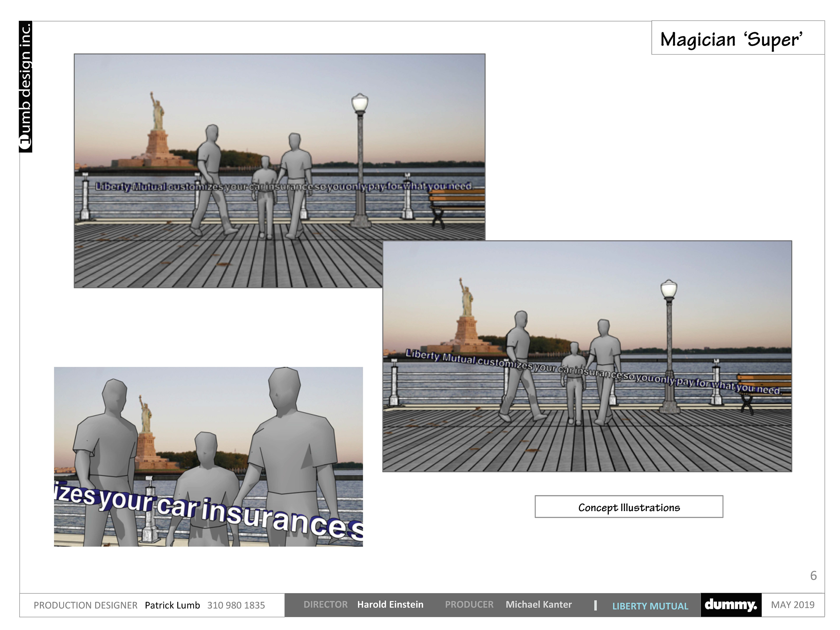The image size is (840, 630).
Task: Click the PRODUCTION DESIGNER label
Action: click(86, 605)
